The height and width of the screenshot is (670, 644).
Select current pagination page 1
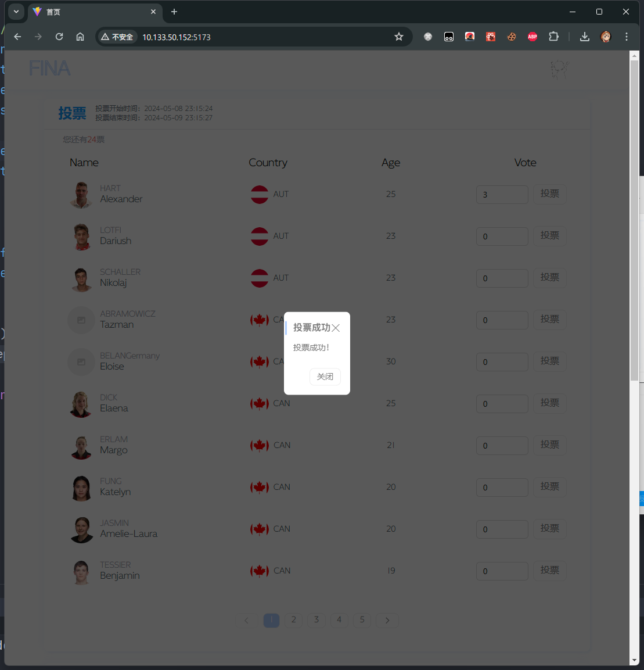pyautogui.click(x=272, y=620)
